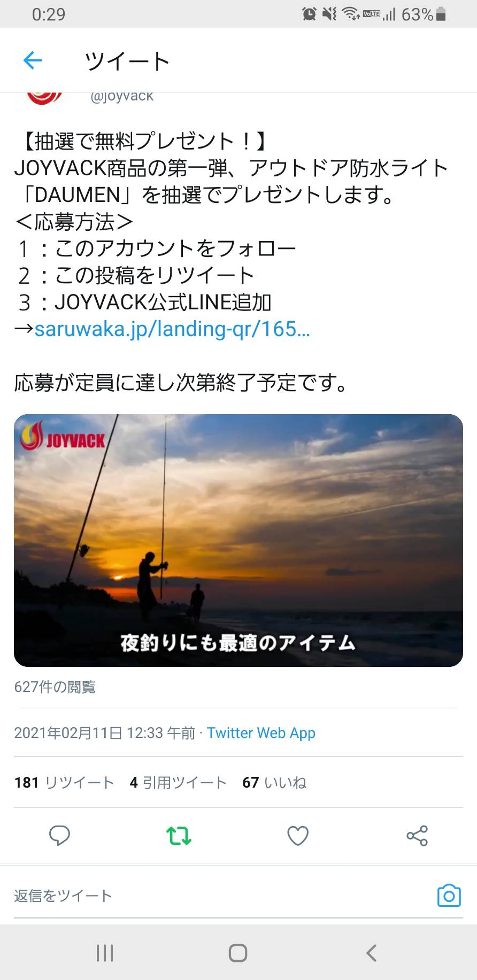
Task: View the 4 quote tweets
Action: coord(178,782)
